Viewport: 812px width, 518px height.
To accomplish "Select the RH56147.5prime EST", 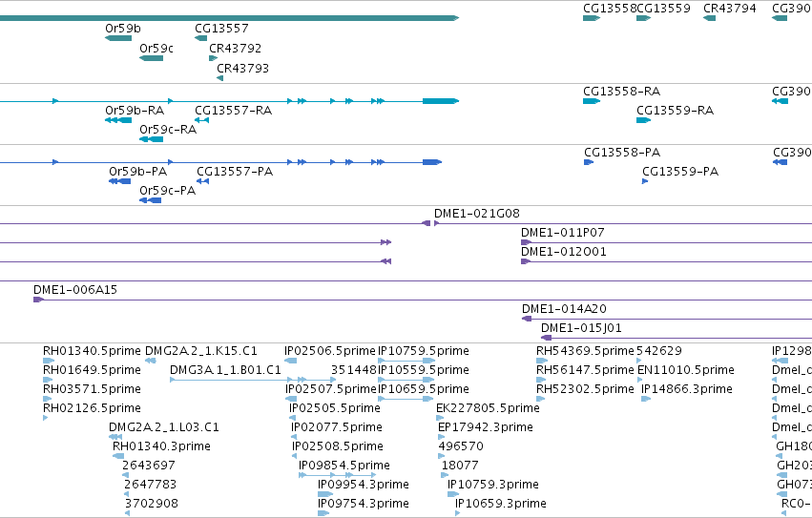I will [541, 380].
